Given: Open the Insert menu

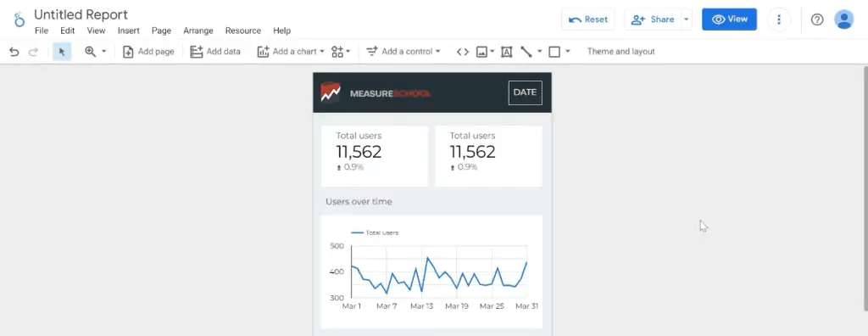Looking at the screenshot, I should point(129,31).
